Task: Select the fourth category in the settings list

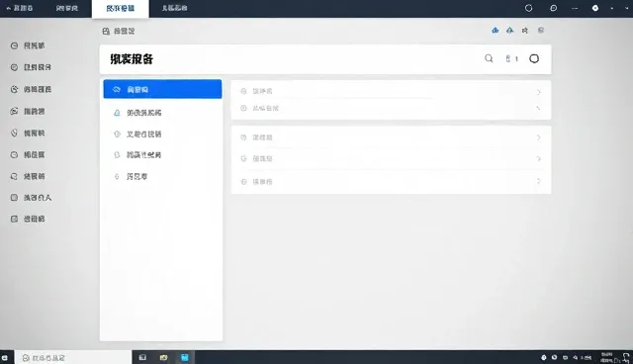Action: (144, 155)
